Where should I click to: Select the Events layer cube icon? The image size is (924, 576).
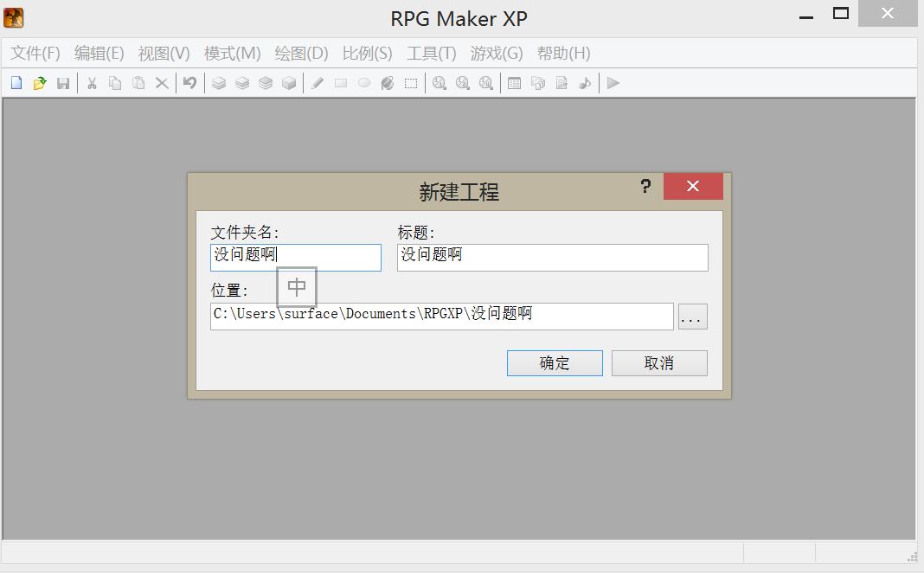tap(289, 83)
